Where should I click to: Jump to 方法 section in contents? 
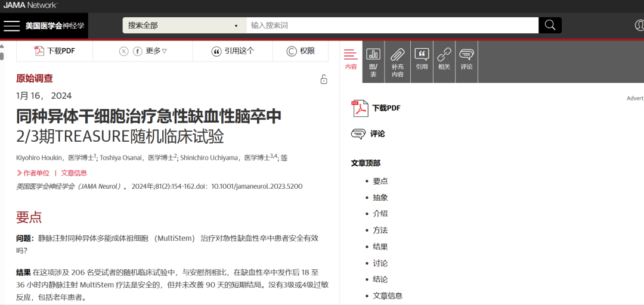(x=380, y=231)
